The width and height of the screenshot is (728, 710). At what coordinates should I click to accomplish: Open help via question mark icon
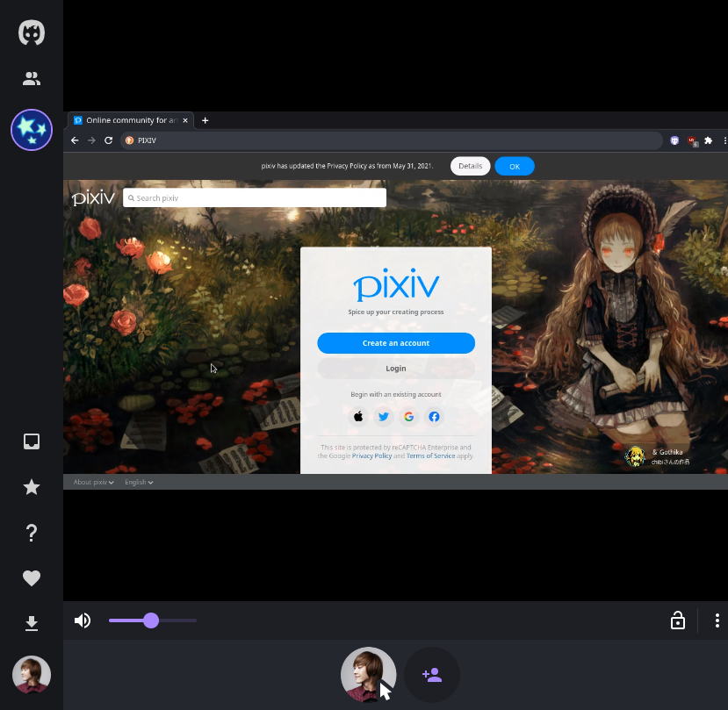tap(32, 533)
